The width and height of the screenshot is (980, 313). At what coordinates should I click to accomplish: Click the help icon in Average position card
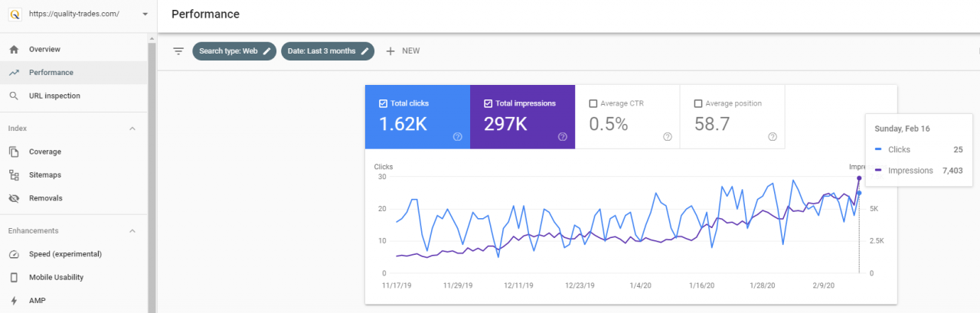click(x=773, y=137)
